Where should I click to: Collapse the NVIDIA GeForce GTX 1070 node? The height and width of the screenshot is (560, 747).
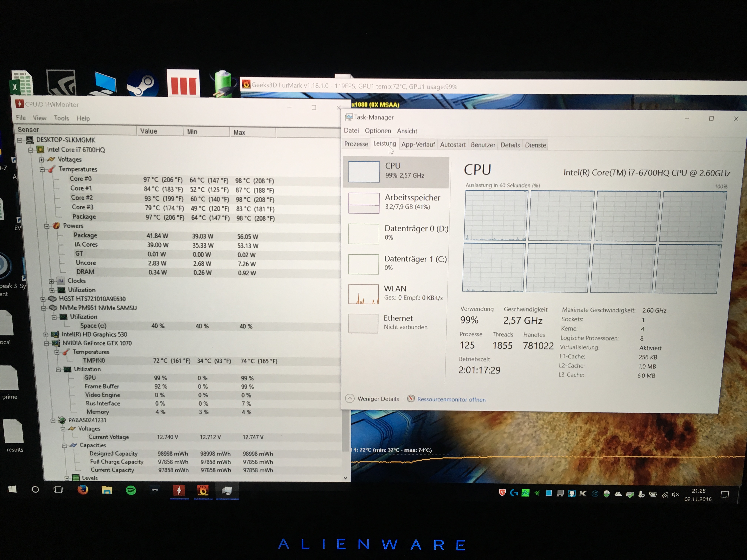pos(46,343)
